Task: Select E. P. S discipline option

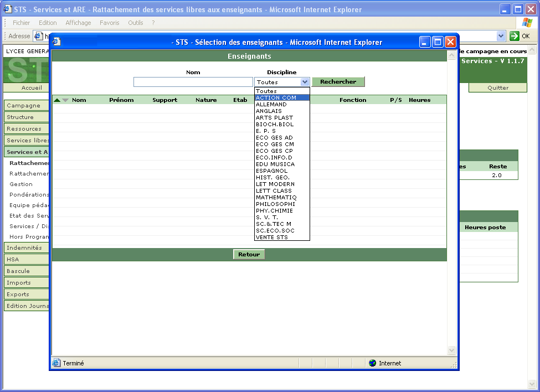Action: click(282, 131)
